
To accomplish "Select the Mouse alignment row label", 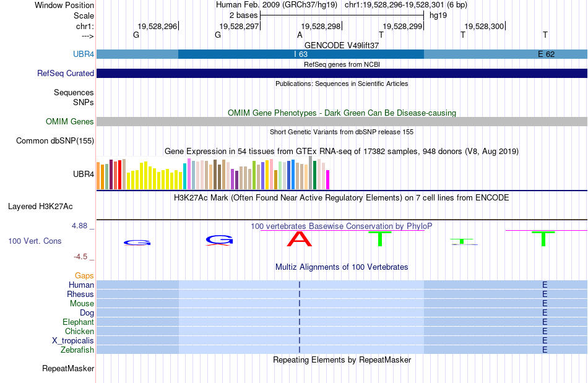I will click(x=82, y=304).
